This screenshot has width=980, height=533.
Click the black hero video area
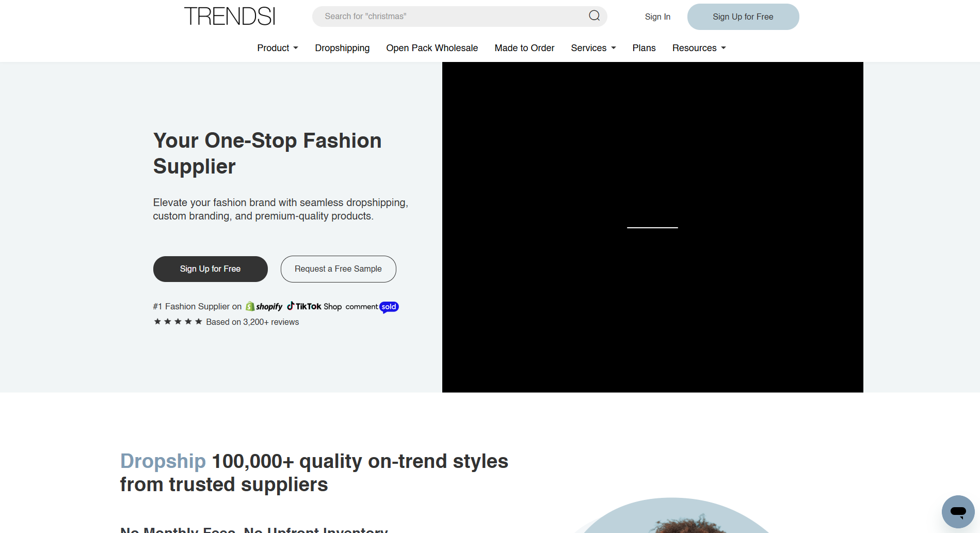[652, 227]
